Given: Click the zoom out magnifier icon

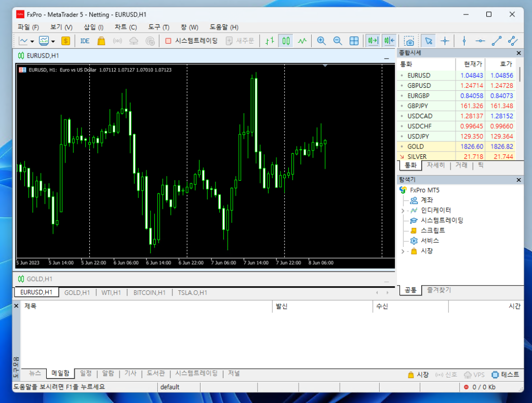Looking at the screenshot, I should pos(338,41).
